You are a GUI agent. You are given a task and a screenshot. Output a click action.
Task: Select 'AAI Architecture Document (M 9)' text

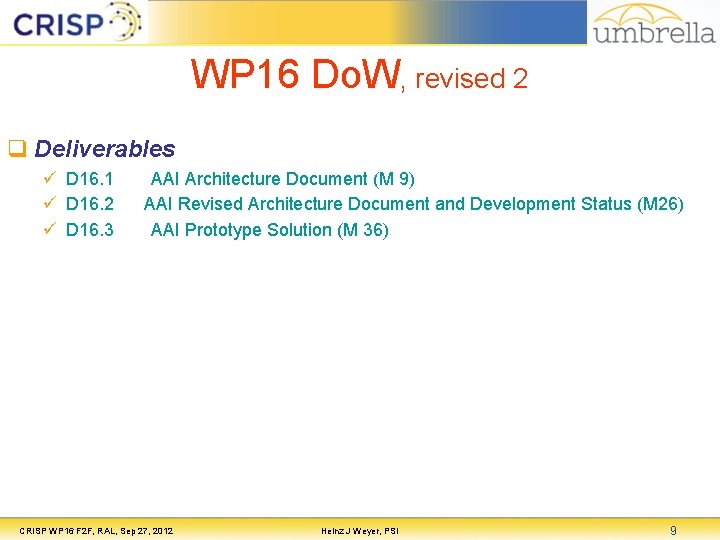coord(282,179)
